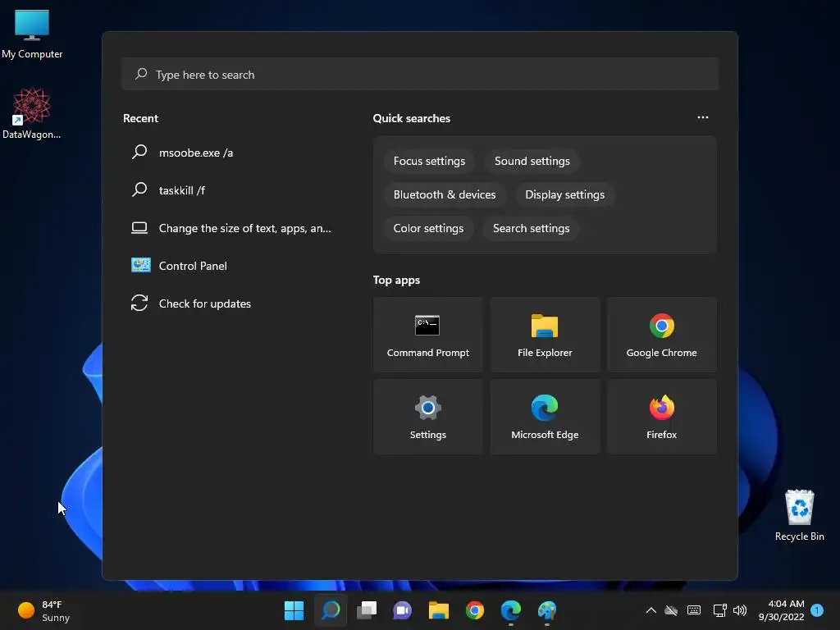Open the Paint palette app on taskbar
The width and height of the screenshot is (840, 630).
pos(547,610)
